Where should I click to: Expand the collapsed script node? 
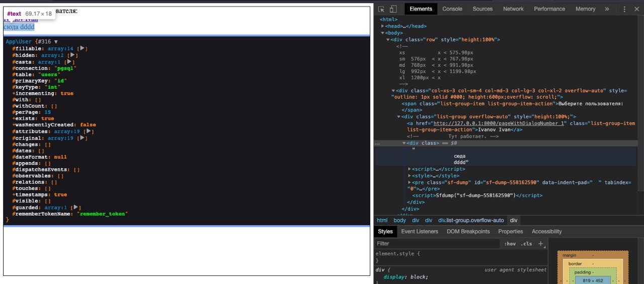coord(410,169)
